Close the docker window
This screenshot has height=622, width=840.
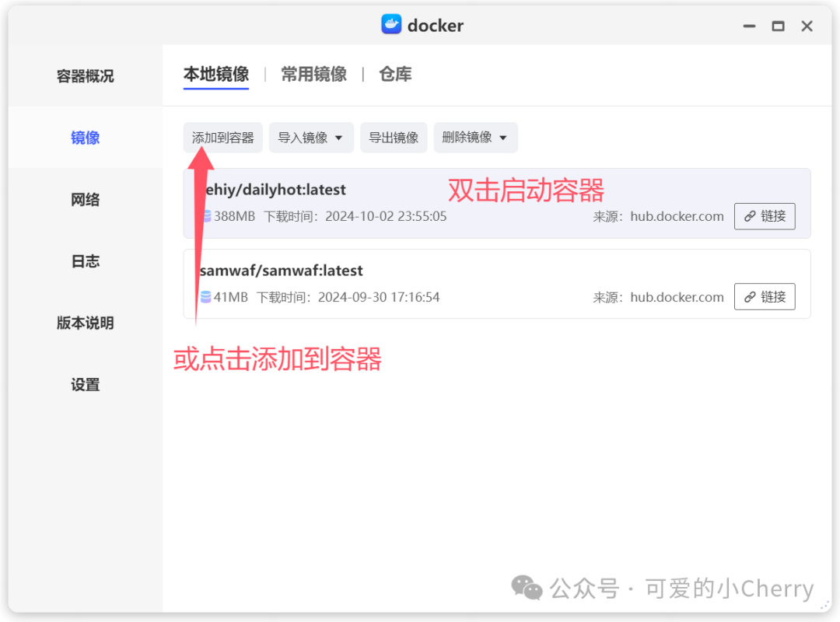(807, 26)
